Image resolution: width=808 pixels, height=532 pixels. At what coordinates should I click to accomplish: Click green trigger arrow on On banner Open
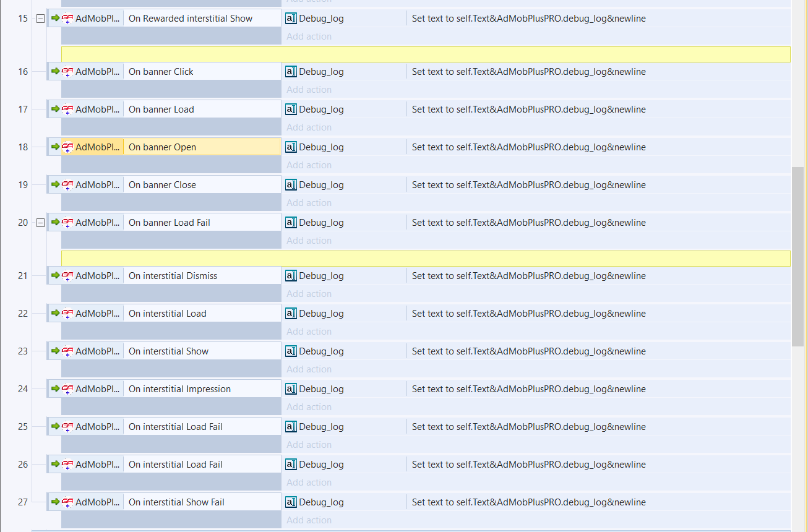55,147
